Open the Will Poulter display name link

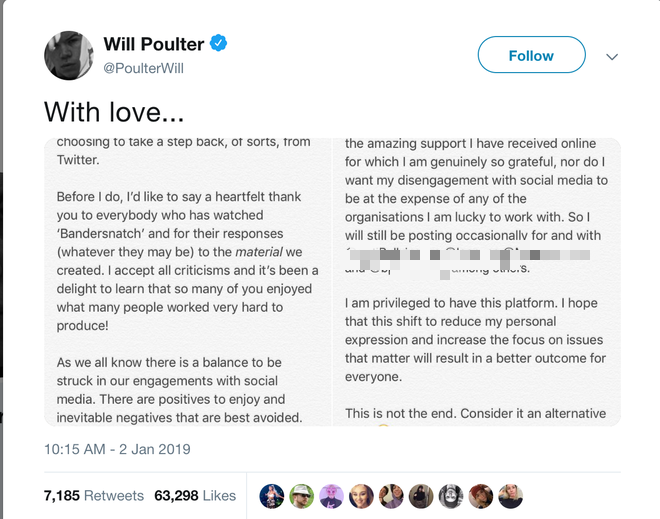tap(154, 45)
